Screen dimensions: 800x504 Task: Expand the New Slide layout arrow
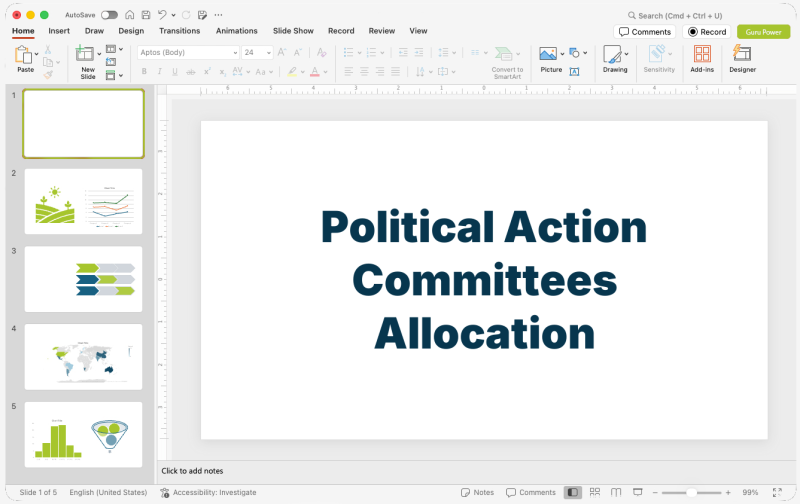(99, 54)
